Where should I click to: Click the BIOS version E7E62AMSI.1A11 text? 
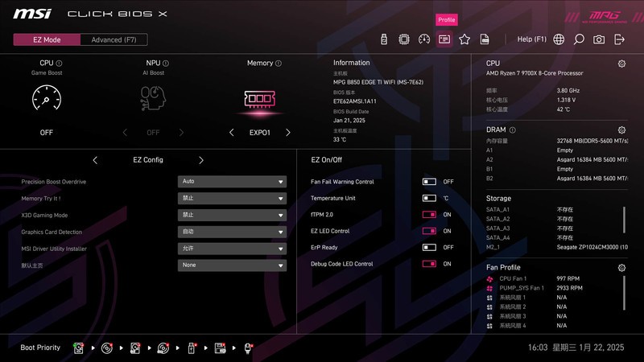pos(354,101)
